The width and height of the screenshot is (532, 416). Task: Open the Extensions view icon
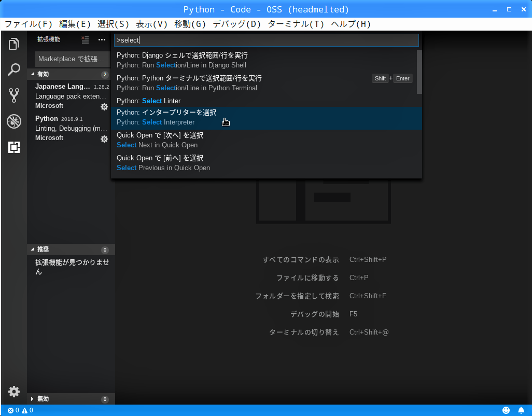pos(13,147)
